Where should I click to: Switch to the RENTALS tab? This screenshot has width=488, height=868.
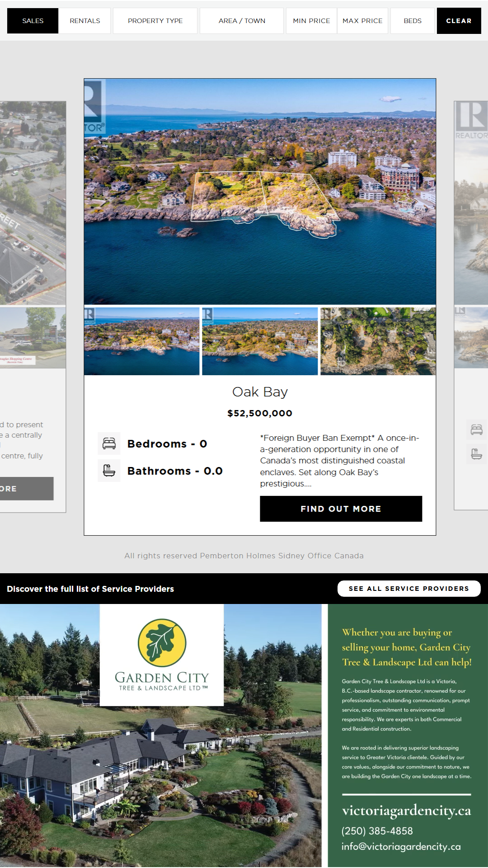pyautogui.click(x=85, y=21)
